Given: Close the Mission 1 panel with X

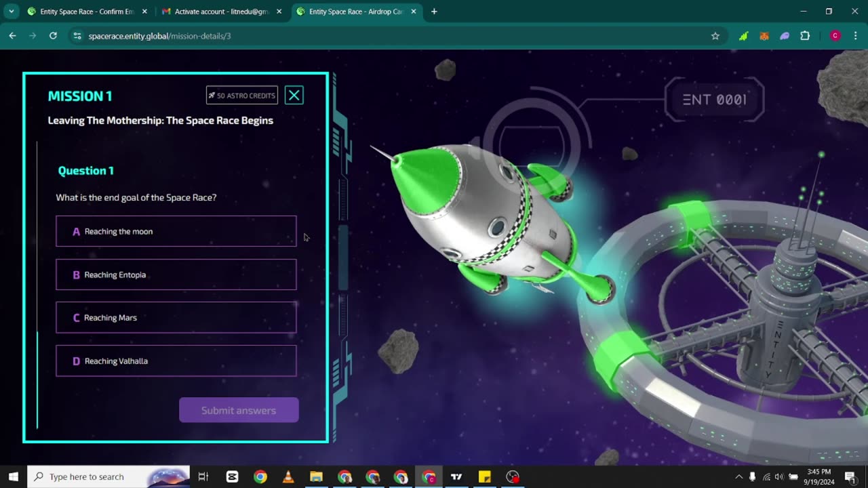Looking at the screenshot, I should click(294, 96).
